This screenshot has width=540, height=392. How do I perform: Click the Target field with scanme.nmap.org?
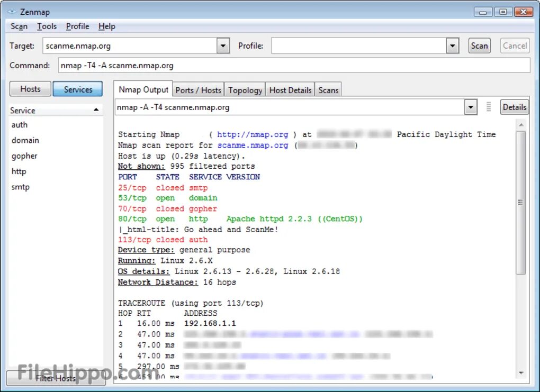(130, 46)
